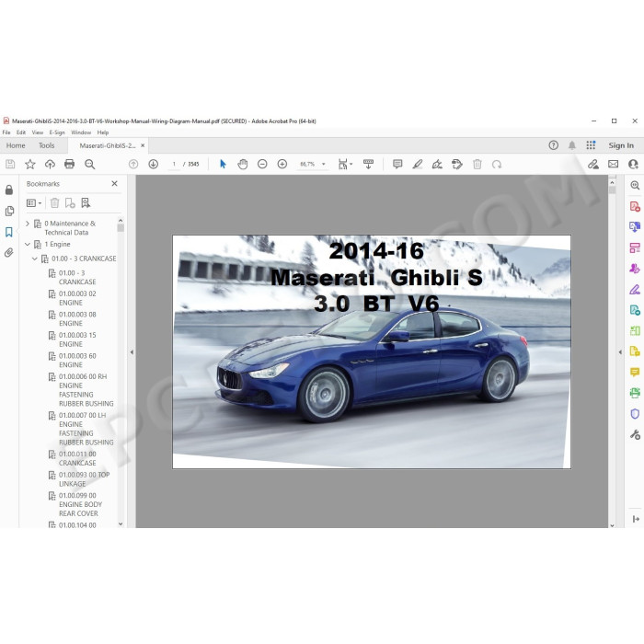
Task: Go to the previous page (up arrow)
Action: point(133,165)
